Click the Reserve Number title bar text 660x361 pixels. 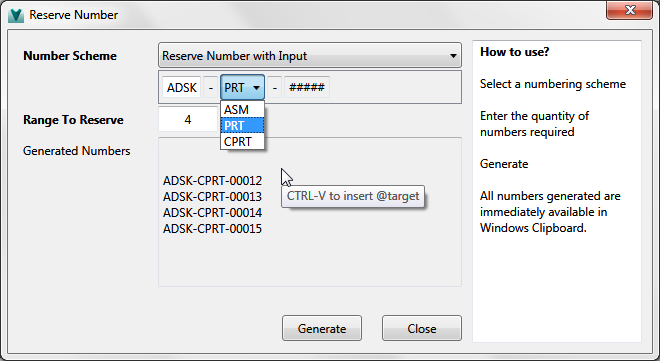coord(74,15)
